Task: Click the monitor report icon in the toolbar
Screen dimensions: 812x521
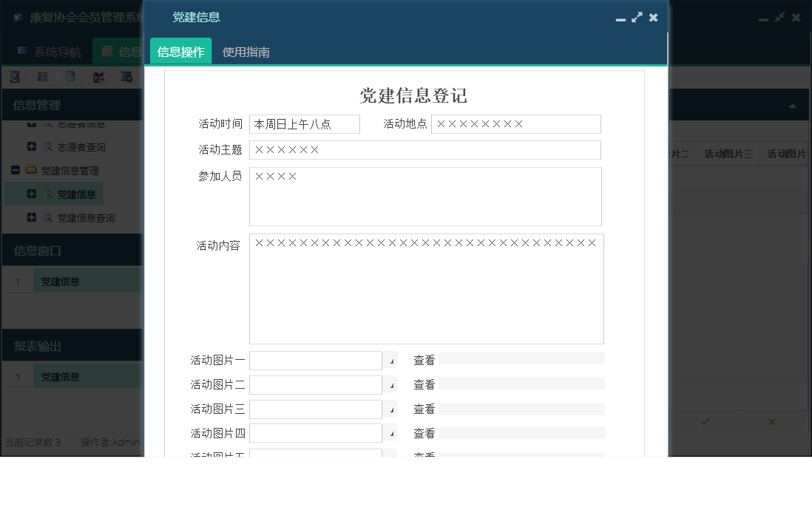Action: (x=126, y=76)
